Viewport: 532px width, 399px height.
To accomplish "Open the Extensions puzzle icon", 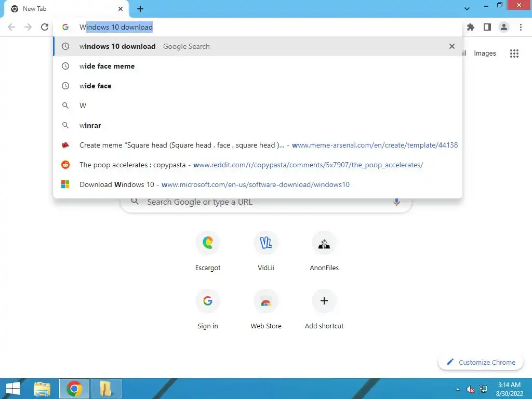I will [x=471, y=27].
